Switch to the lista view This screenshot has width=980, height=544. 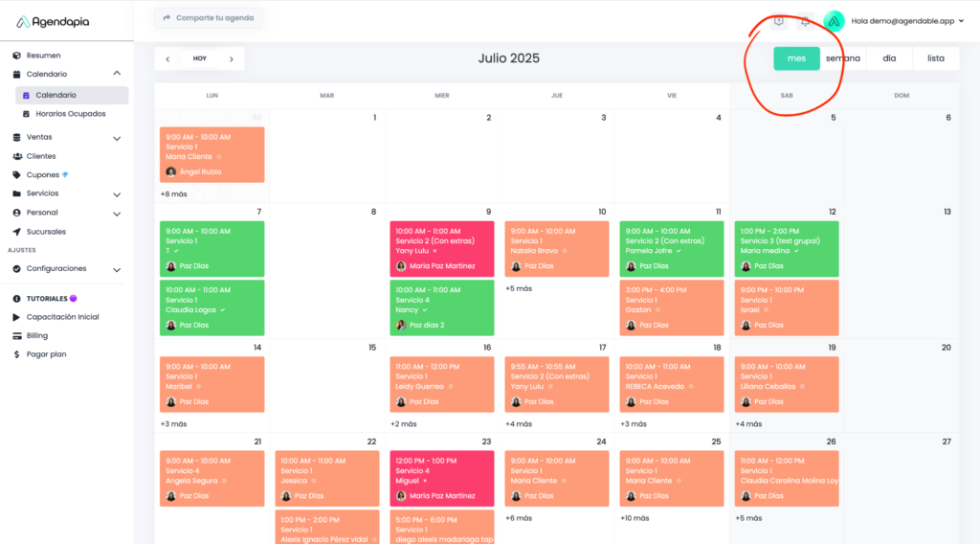(936, 58)
